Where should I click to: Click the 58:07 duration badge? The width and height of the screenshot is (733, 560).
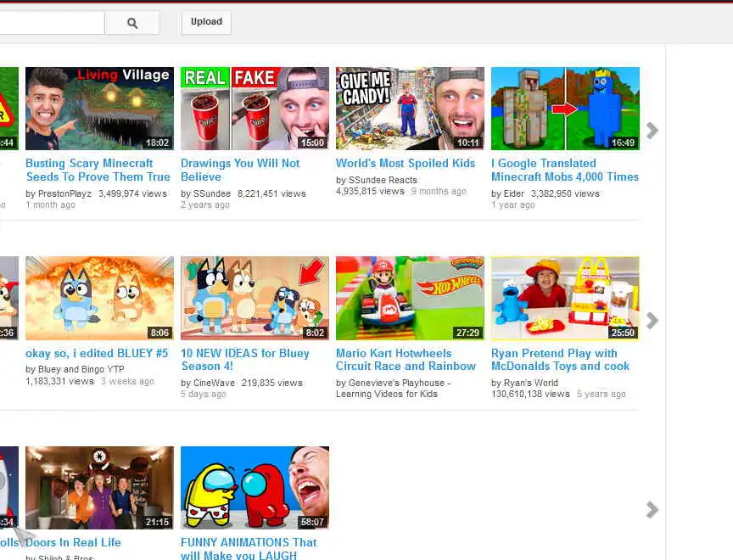[312, 522]
